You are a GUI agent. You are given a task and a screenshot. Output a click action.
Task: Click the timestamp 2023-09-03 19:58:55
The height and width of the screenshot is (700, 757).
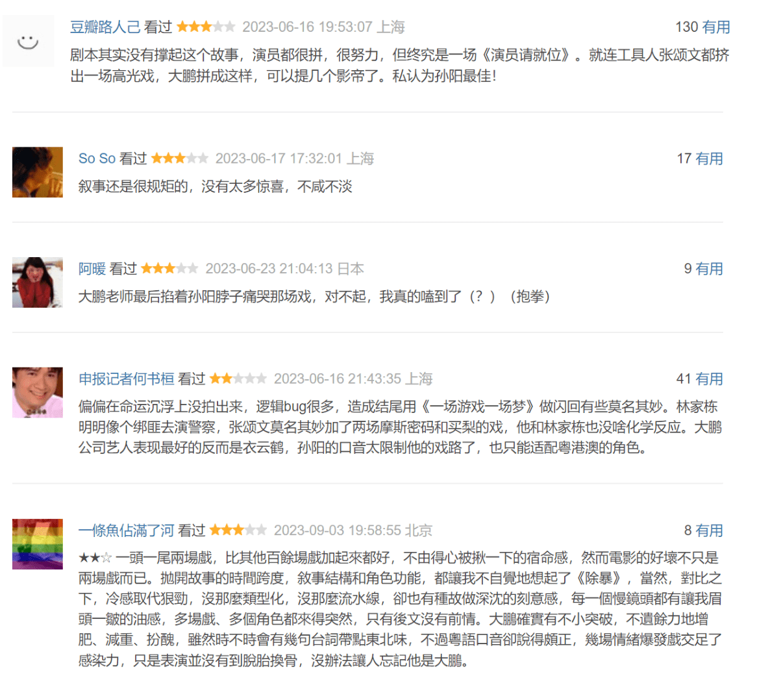point(338,530)
